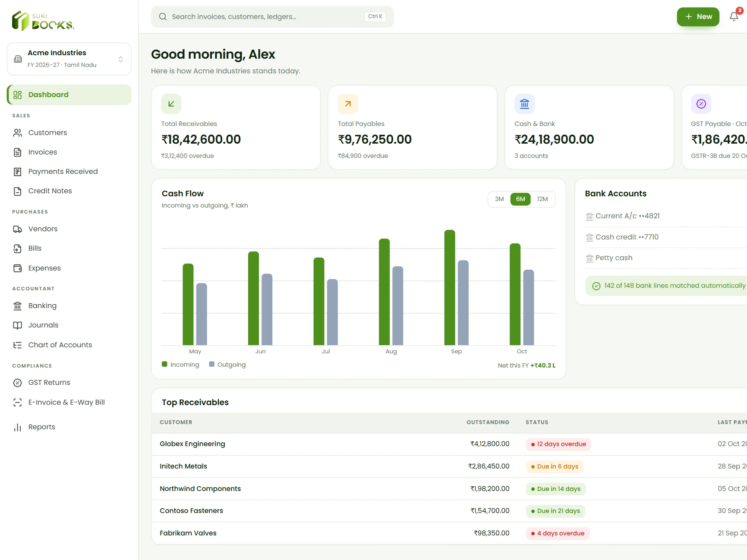Click the E-Invoice scan icon

17,403
